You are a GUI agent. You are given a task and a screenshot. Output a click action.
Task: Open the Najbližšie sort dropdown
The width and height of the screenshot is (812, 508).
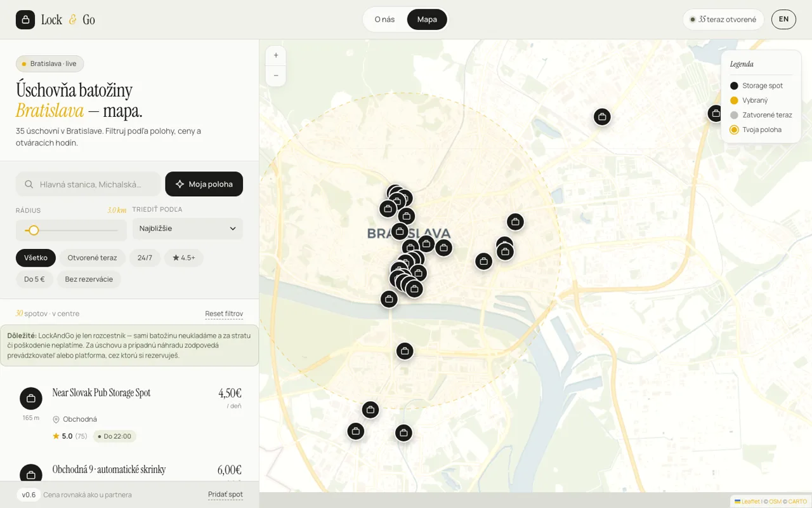click(x=188, y=229)
